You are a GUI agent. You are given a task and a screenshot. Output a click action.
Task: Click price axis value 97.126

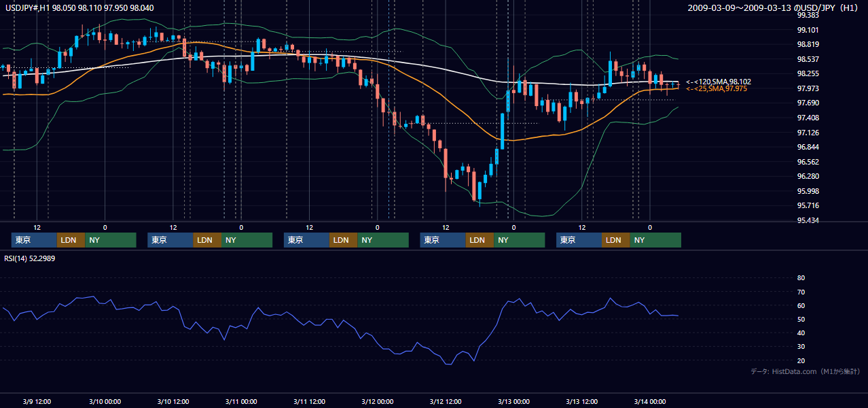[808, 133]
